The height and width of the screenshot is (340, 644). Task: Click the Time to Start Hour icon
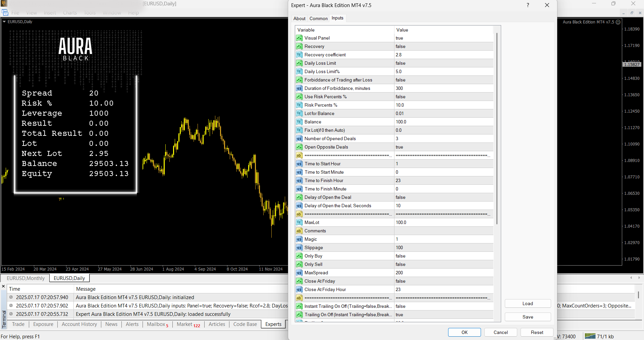click(299, 164)
